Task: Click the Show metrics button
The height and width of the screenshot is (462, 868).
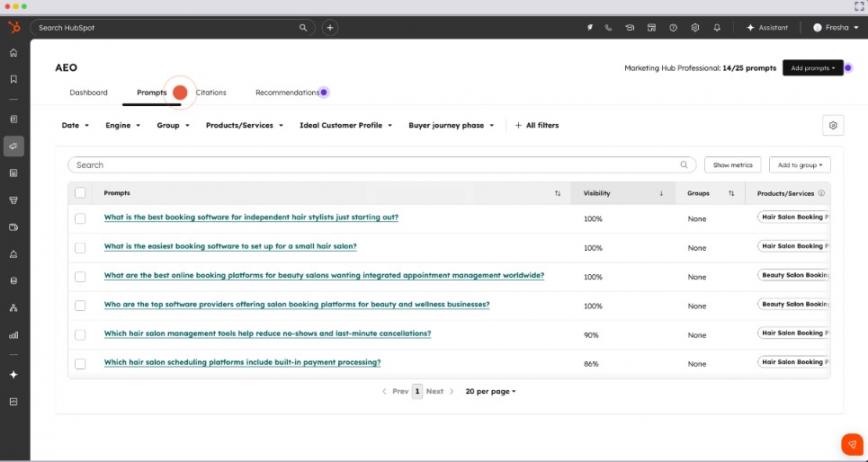Action: 732,165
